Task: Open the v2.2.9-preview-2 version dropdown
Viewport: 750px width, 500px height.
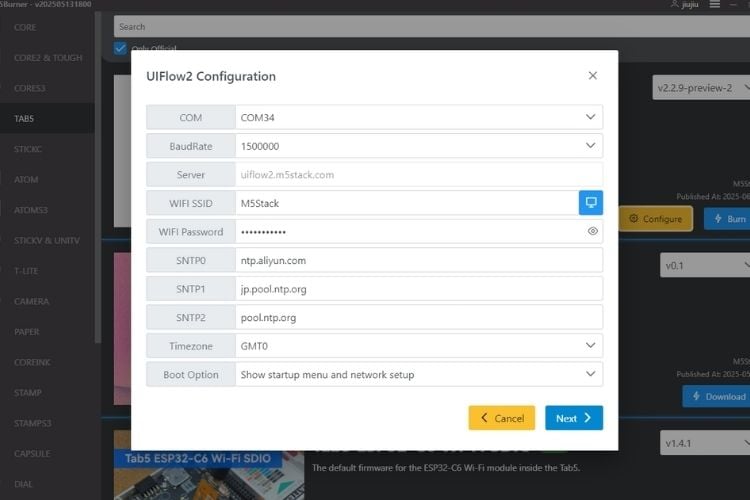Action: (701, 88)
